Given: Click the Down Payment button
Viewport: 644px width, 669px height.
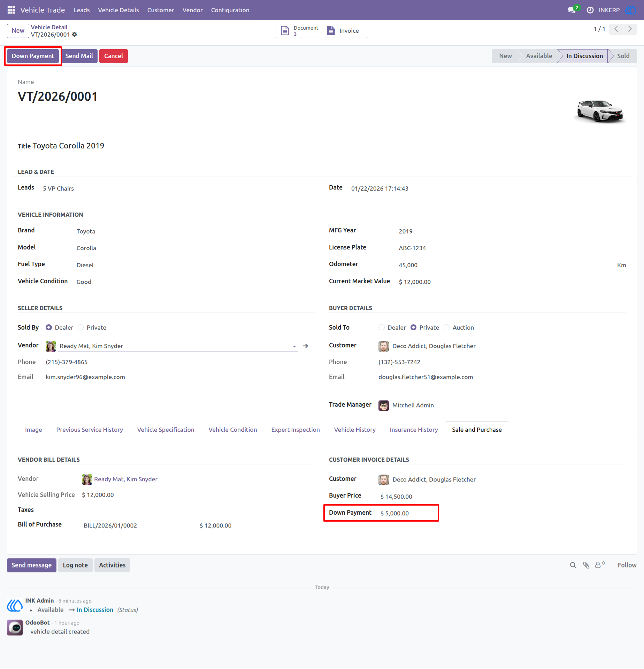Looking at the screenshot, I should click(33, 56).
